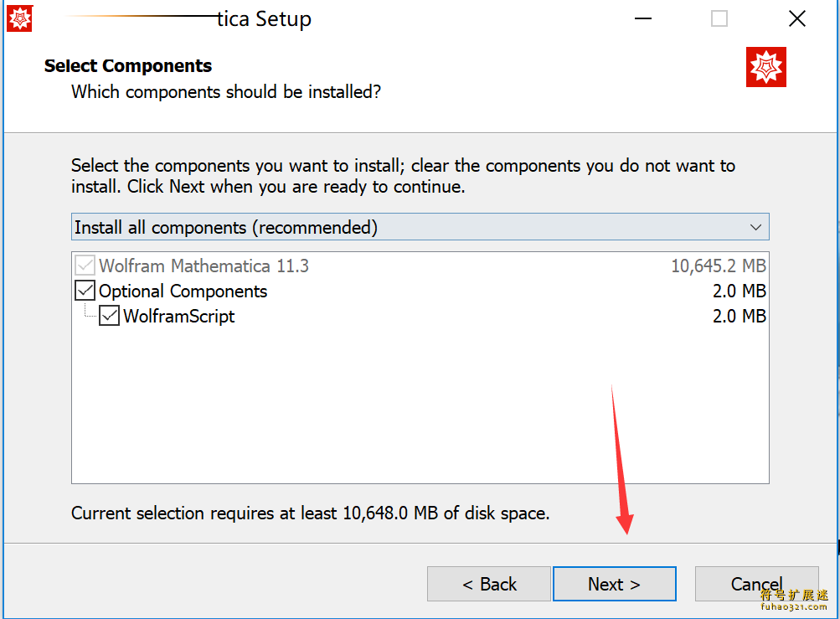
Task: Click the disk space requirement text
Action: point(310,513)
